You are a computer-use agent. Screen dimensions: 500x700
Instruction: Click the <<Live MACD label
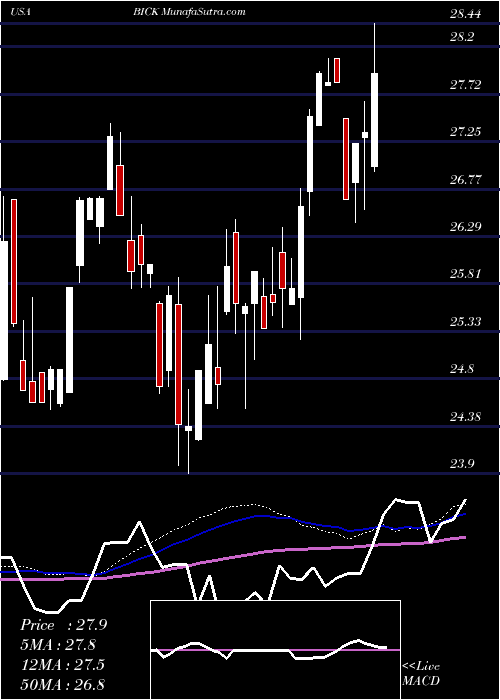click(x=421, y=674)
